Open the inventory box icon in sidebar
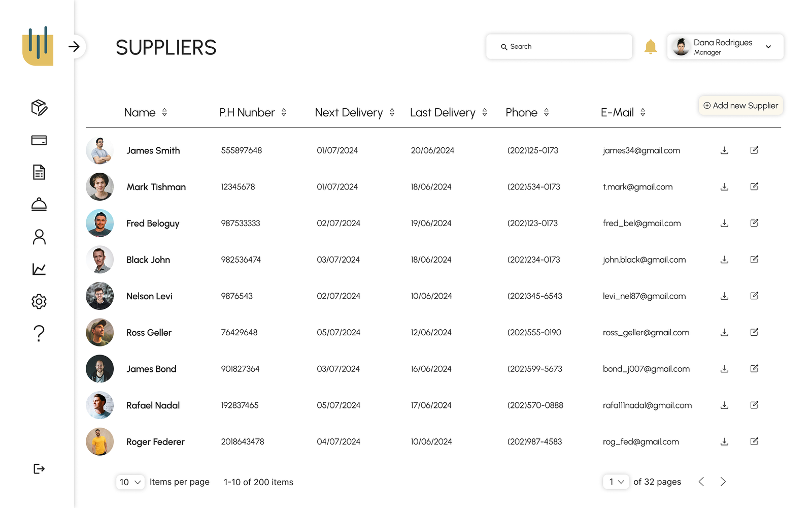The height and width of the screenshot is (508, 812). 39,108
